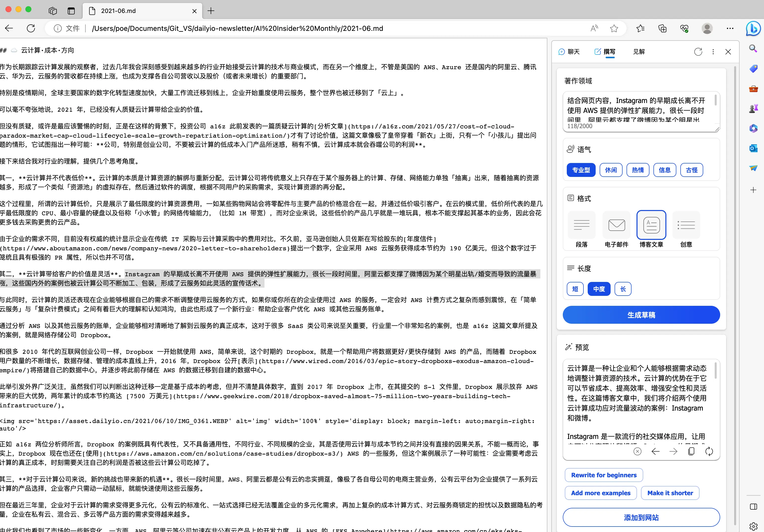
Task: Add a sidebar app with plus
Action: click(x=753, y=190)
